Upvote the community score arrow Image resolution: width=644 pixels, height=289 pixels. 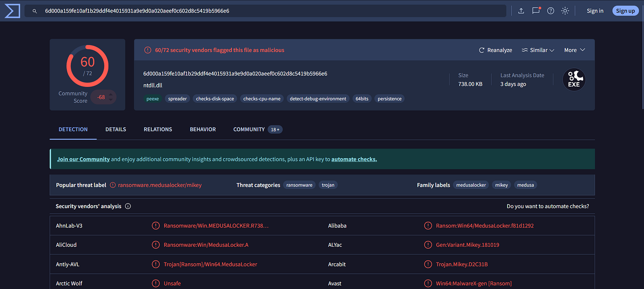[x=111, y=95]
